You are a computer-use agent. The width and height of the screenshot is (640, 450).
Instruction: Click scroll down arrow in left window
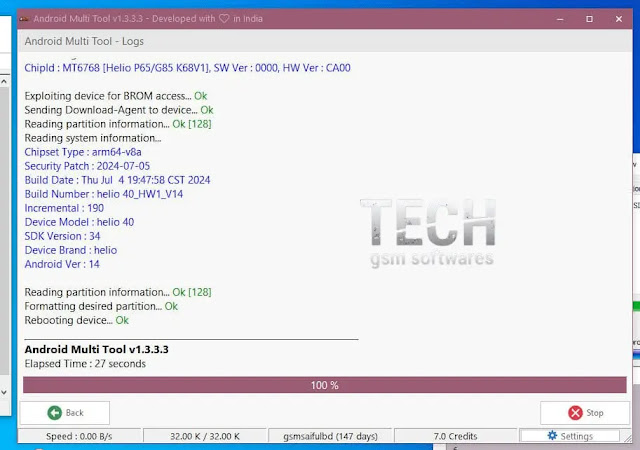[x=4, y=392]
